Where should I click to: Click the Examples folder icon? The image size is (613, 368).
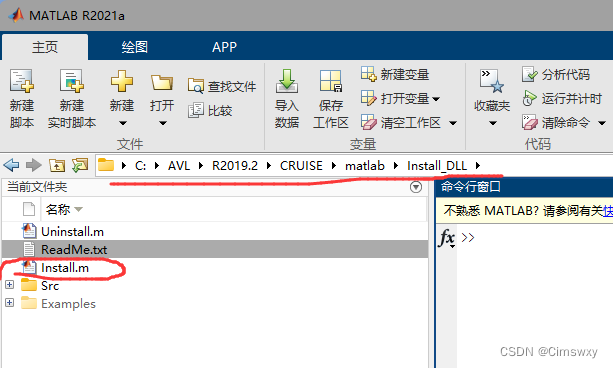click(x=29, y=303)
